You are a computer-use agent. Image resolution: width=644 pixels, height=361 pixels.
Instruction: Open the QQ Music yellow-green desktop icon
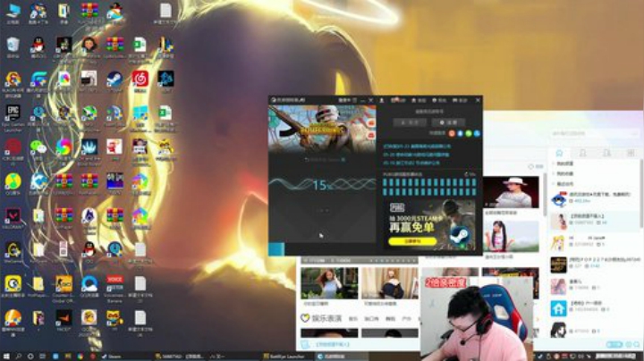pos(13,184)
